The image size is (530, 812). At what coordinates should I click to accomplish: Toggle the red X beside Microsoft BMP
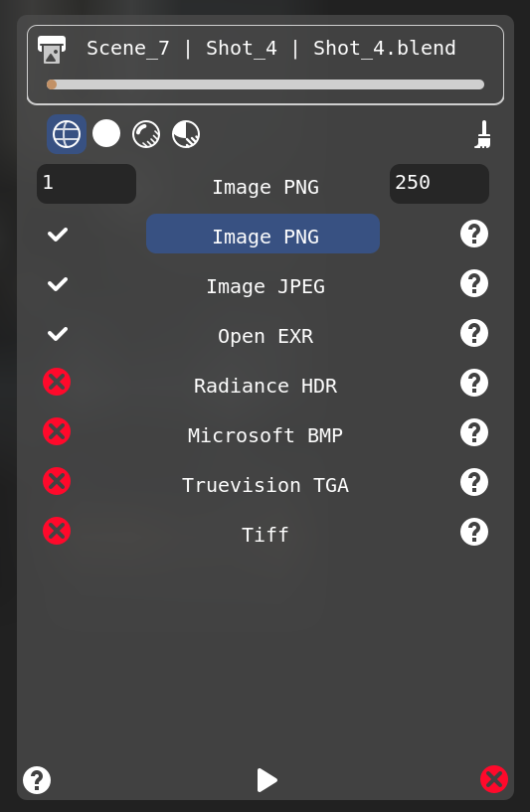tap(57, 431)
